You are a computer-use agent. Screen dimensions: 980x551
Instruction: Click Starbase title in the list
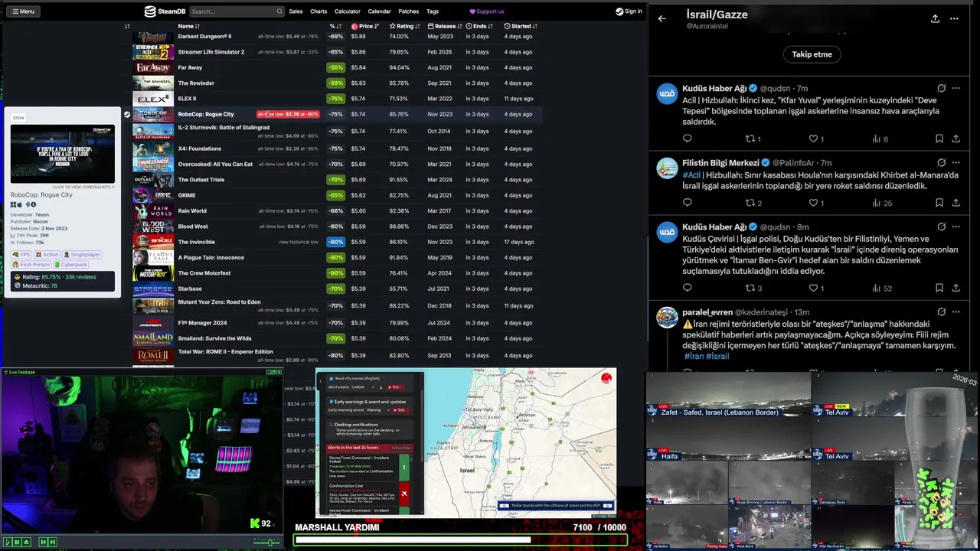pos(190,289)
